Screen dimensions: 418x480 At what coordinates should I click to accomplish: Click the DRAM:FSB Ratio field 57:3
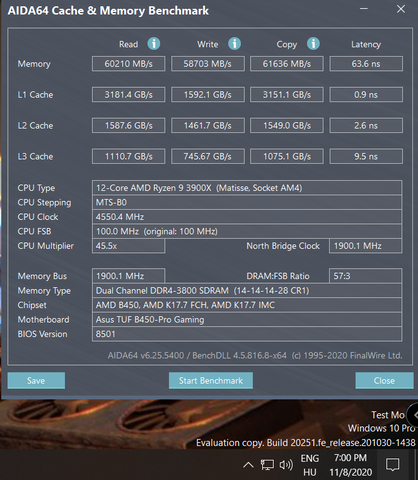tap(365, 276)
